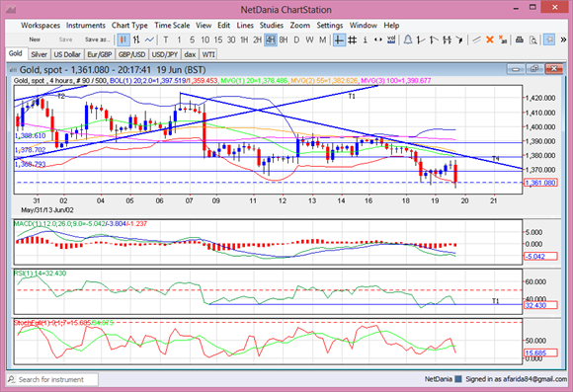Click the horizontal double-arrow icon

click(377, 39)
